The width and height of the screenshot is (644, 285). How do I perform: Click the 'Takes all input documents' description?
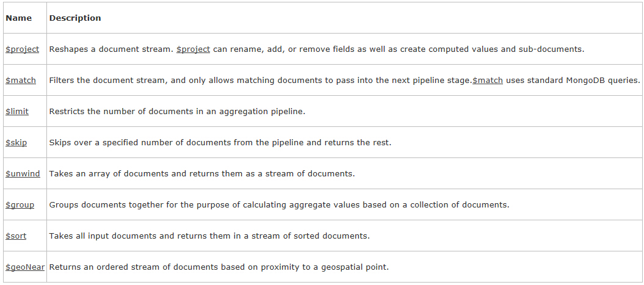[209, 236]
